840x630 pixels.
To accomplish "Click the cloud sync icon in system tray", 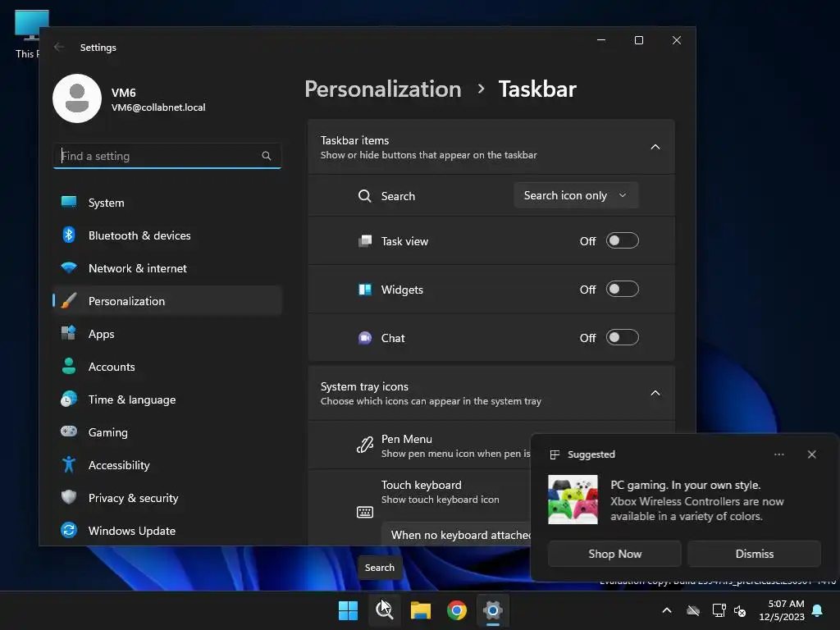I will [x=693, y=610].
